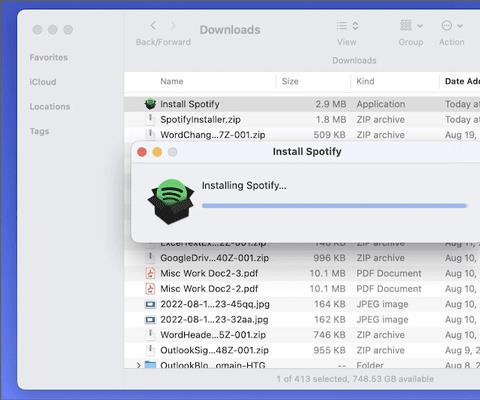The width and height of the screenshot is (480, 400).
Task: Click the 996 KB size value
Action: click(x=330, y=258)
